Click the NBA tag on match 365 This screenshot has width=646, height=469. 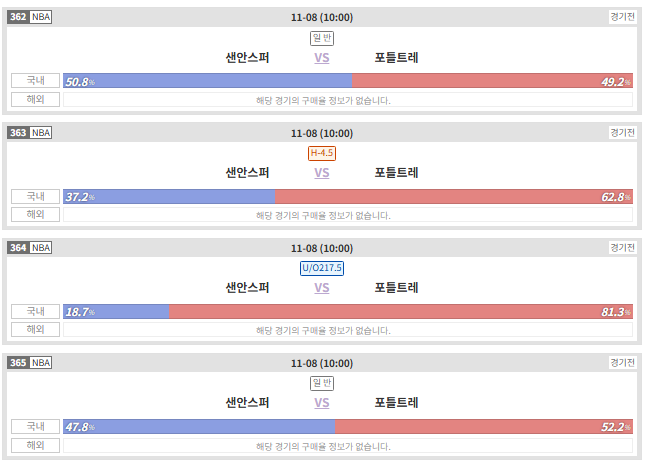(x=41, y=363)
